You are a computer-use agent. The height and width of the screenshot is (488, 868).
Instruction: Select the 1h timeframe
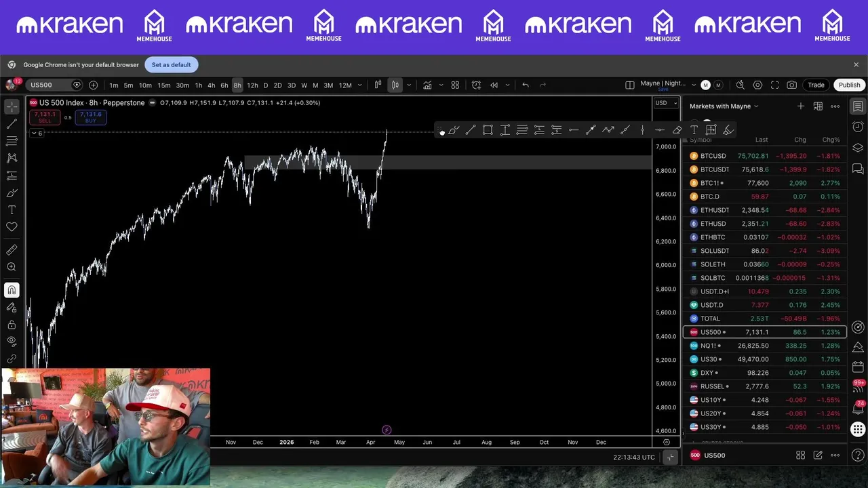[x=198, y=85]
